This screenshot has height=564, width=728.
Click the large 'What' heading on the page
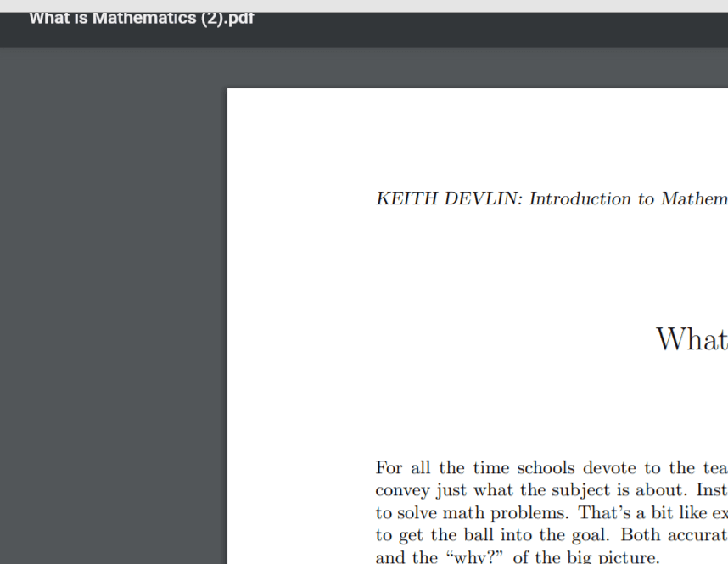[692, 339]
